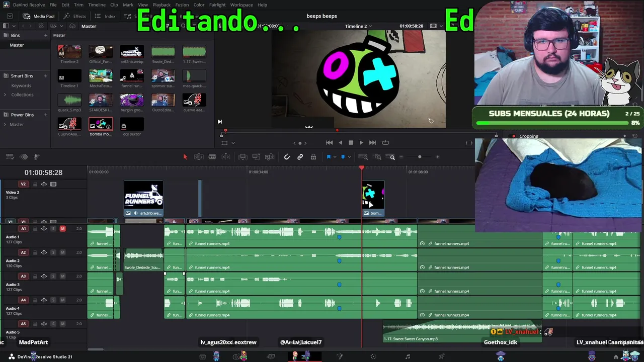The height and width of the screenshot is (362, 644).
Task: Add a new bin with plus beside Bins
Action: click(45, 35)
